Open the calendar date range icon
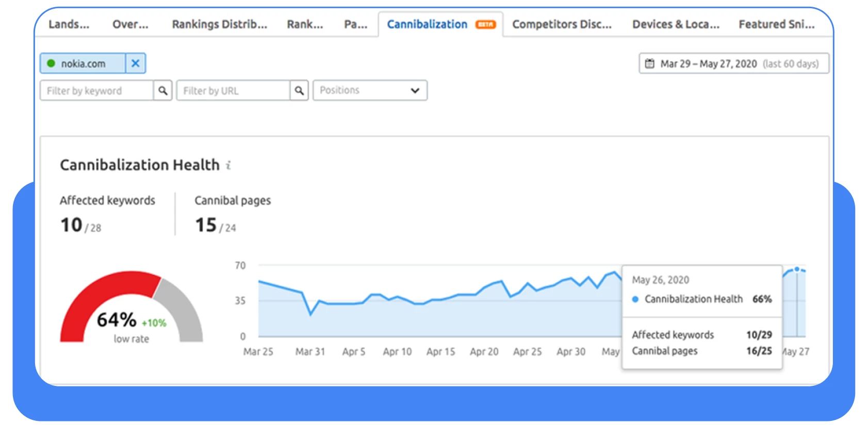The width and height of the screenshot is (868, 425). [x=650, y=63]
